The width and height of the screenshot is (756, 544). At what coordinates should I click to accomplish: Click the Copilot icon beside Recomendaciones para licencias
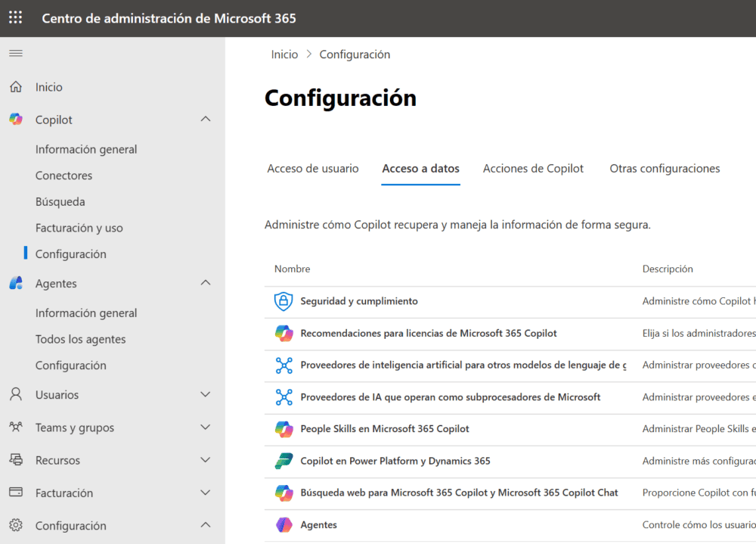pyautogui.click(x=283, y=332)
